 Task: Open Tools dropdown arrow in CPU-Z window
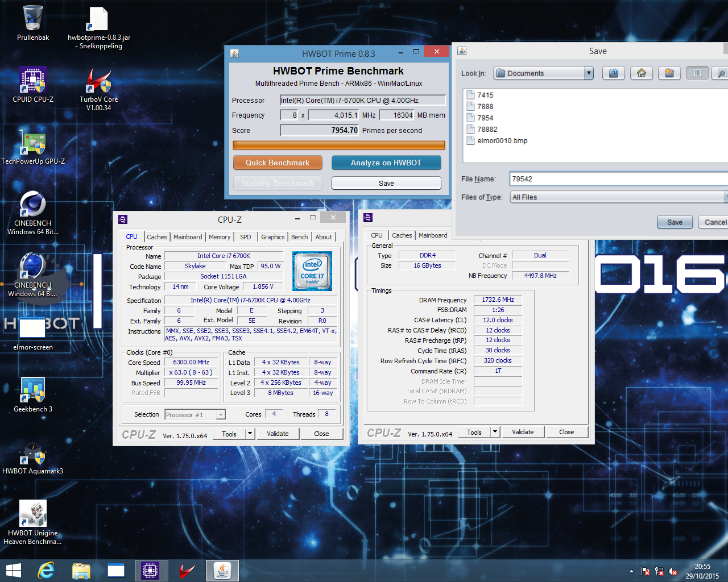[249, 434]
